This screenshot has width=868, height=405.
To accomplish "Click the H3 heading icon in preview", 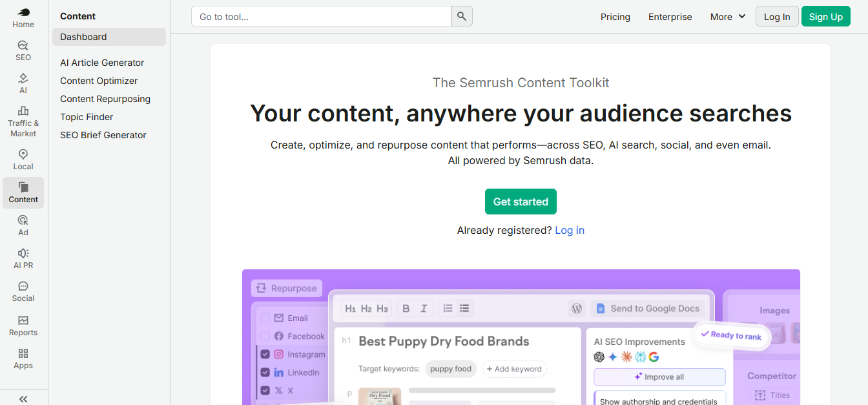I will 382,309.
